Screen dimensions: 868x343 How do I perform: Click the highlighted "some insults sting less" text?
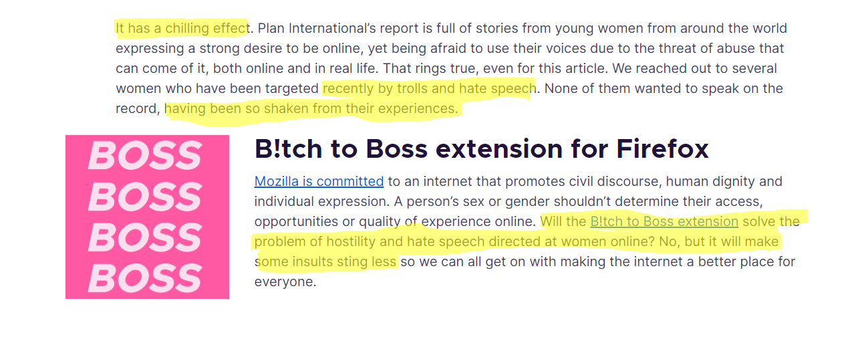pos(326,261)
